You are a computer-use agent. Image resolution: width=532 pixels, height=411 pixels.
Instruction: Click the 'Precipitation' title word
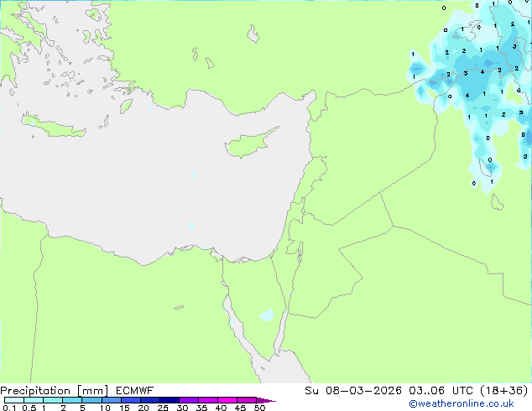(x=35, y=391)
